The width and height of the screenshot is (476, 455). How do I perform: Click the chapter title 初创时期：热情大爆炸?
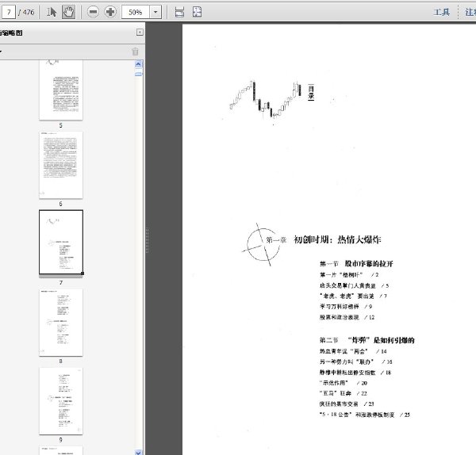point(337,239)
